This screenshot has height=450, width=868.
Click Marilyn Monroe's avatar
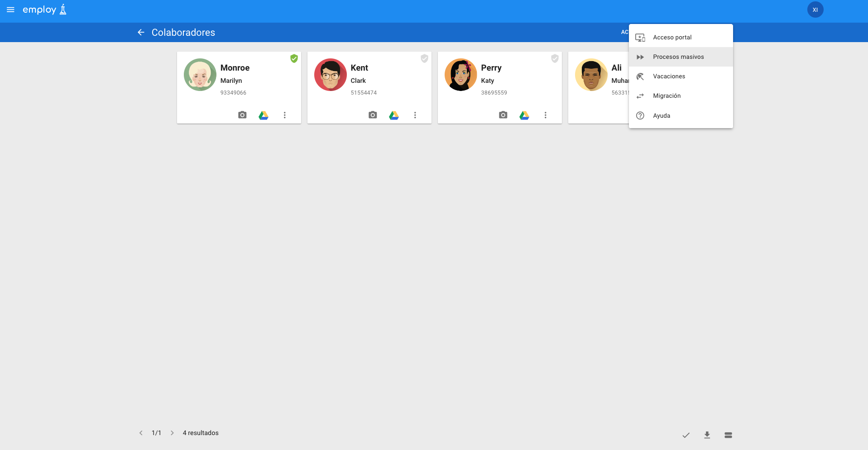pos(200,75)
